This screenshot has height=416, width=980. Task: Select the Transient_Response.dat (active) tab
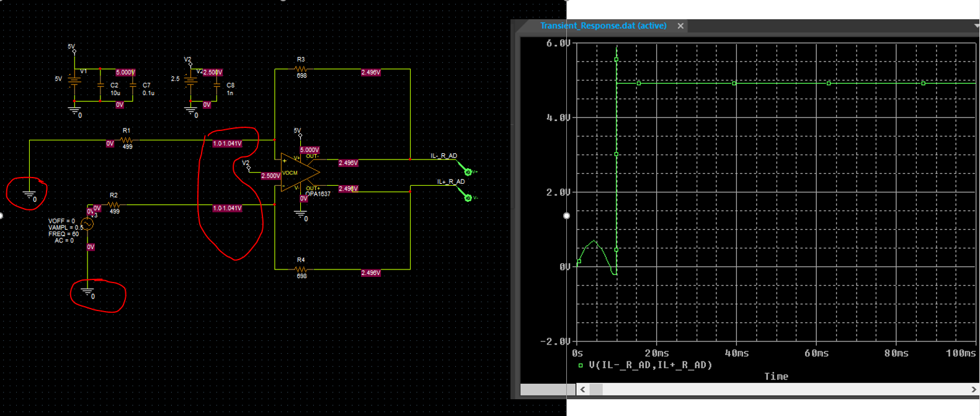pyautogui.click(x=603, y=25)
